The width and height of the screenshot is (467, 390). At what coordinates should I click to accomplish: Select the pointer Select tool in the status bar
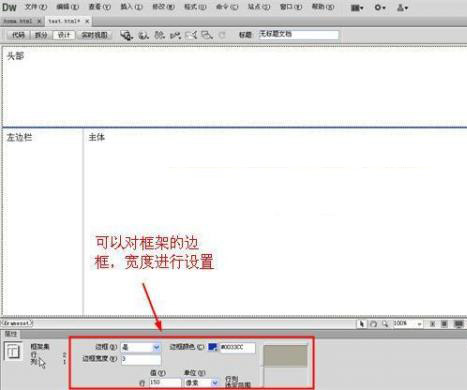361,324
